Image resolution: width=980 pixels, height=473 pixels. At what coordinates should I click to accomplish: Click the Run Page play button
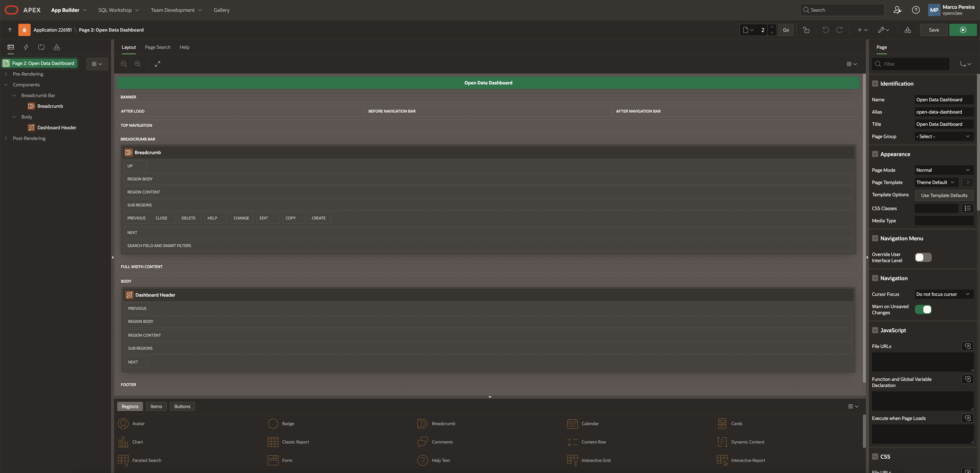point(963,30)
